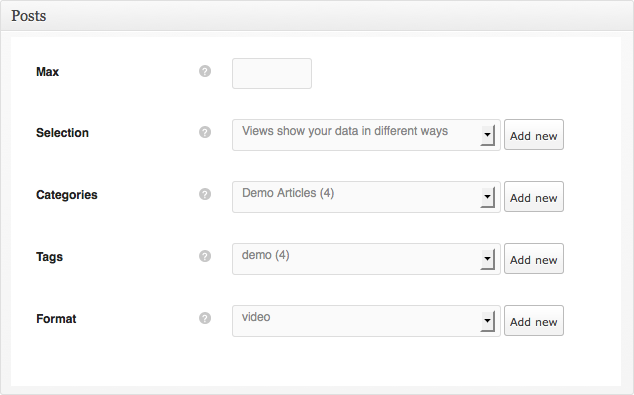The height and width of the screenshot is (395, 634).
Task: Expand the Format dropdown showing video
Action: [366, 321]
